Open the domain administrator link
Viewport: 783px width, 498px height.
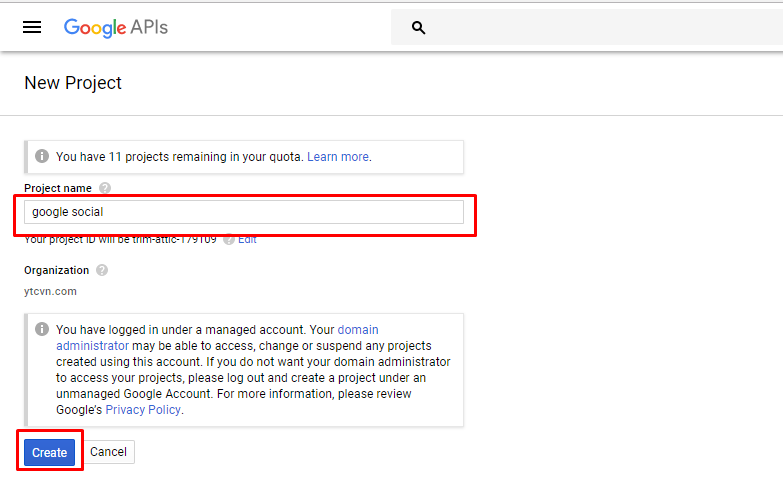click(x=358, y=330)
